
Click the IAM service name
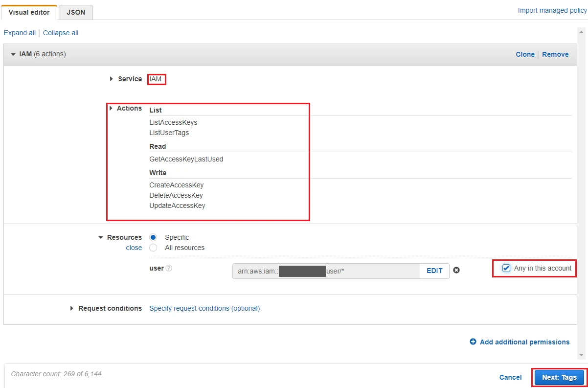(x=156, y=79)
